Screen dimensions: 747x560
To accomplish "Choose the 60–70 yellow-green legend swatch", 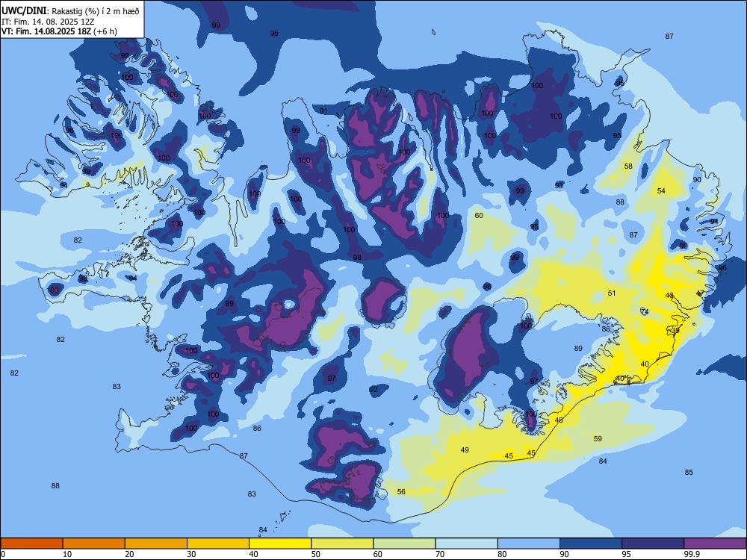I will pos(404,544).
